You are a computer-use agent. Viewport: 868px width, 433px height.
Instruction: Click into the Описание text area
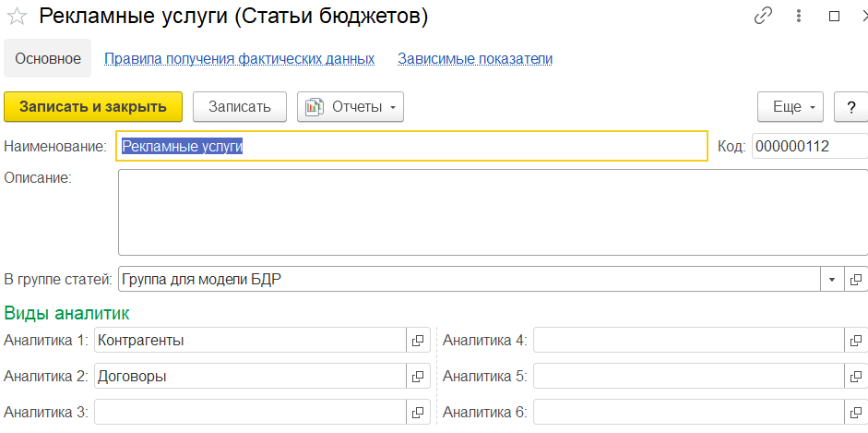[x=493, y=212]
